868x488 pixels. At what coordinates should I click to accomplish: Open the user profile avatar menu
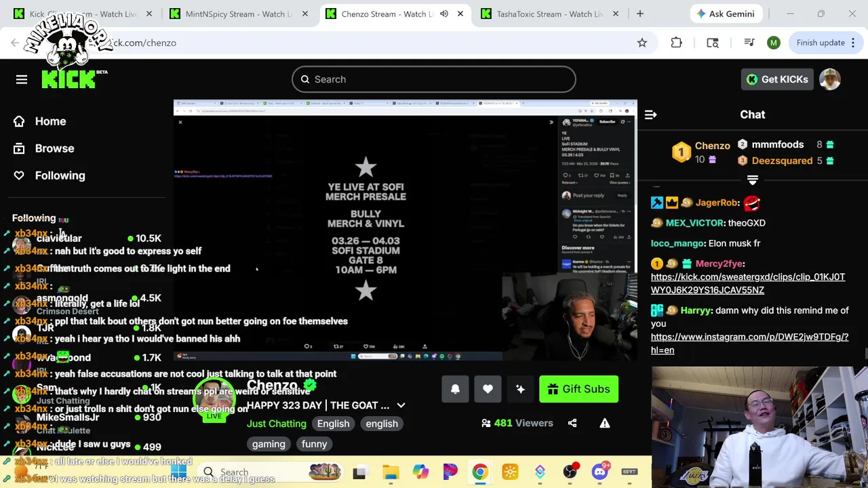click(x=830, y=79)
